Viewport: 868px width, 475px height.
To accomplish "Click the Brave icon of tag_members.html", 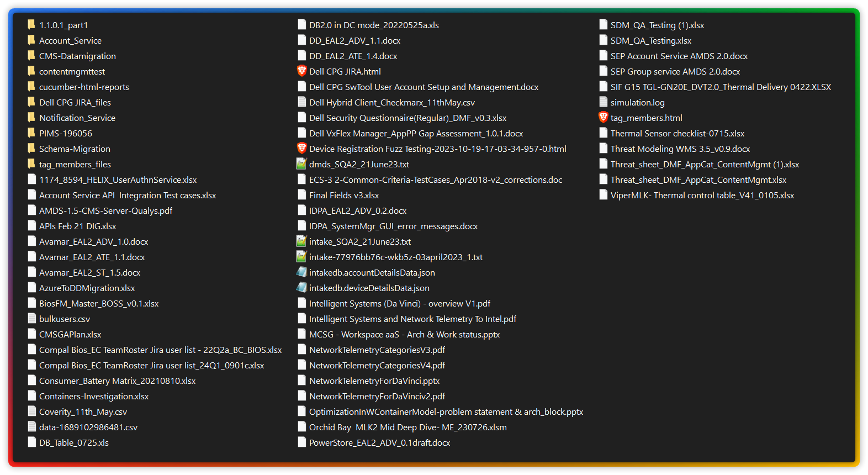I will (x=603, y=117).
